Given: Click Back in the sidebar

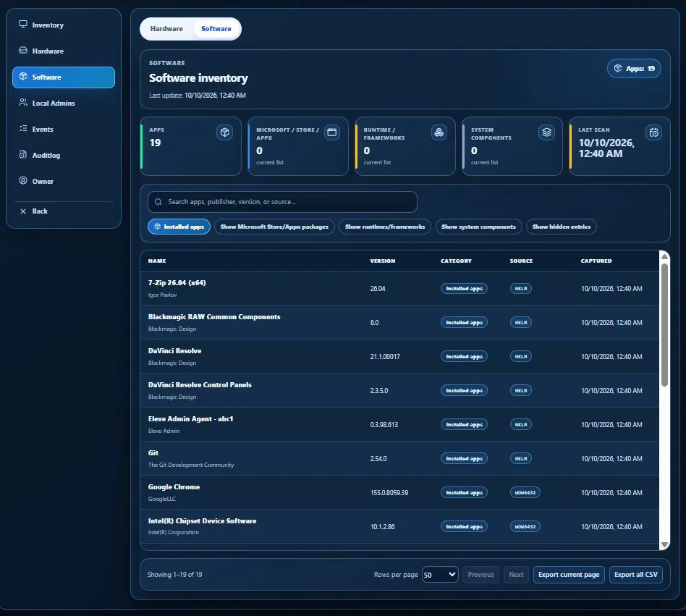Looking at the screenshot, I should pos(64,211).
